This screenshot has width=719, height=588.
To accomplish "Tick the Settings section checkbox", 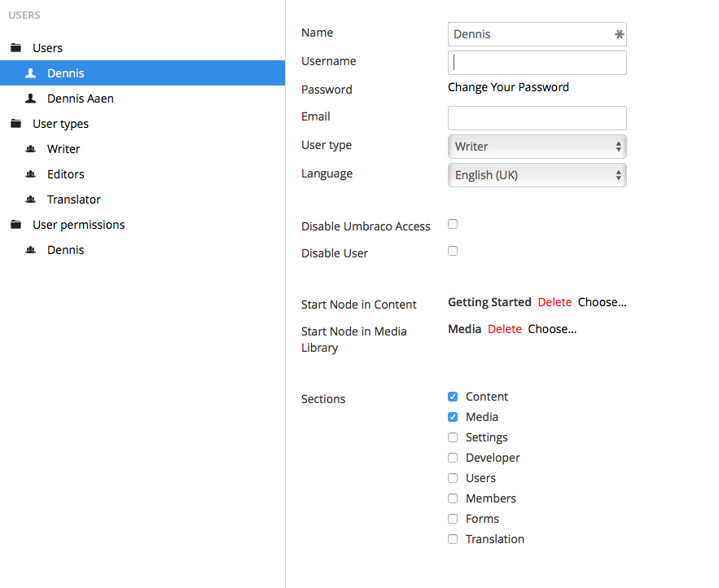I will coord(453,437).
